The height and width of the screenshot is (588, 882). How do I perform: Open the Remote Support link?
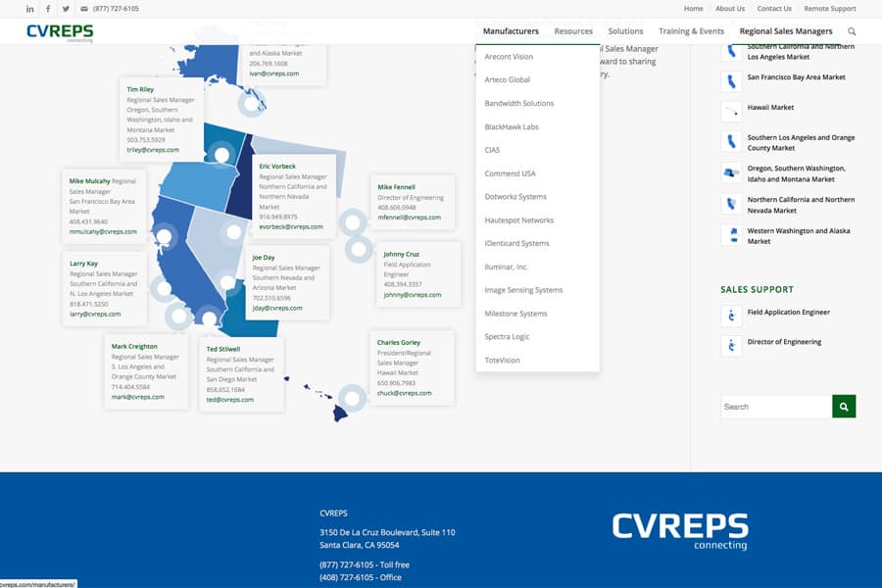[830, 9]
